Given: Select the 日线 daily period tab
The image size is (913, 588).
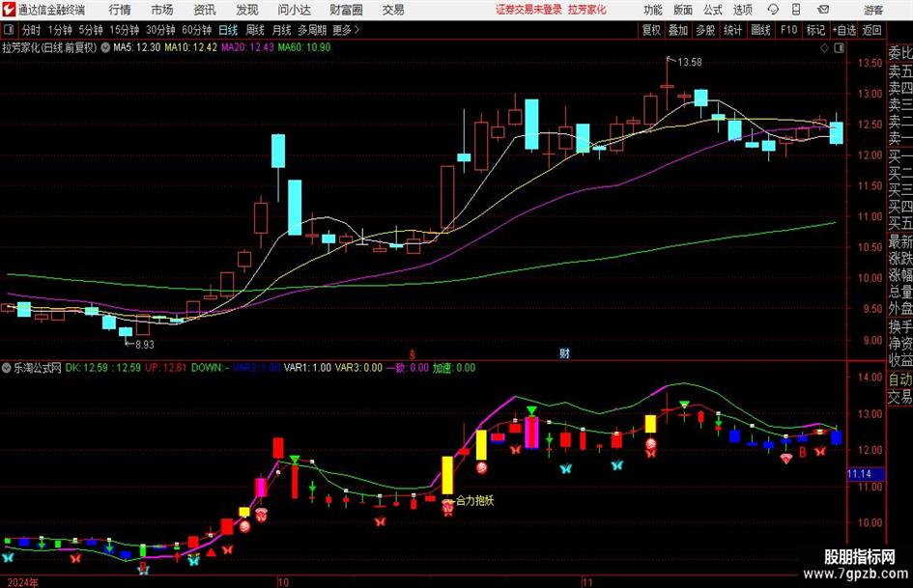Looking at the screenshot, I should pyautogui.click(x=228, y=30).
